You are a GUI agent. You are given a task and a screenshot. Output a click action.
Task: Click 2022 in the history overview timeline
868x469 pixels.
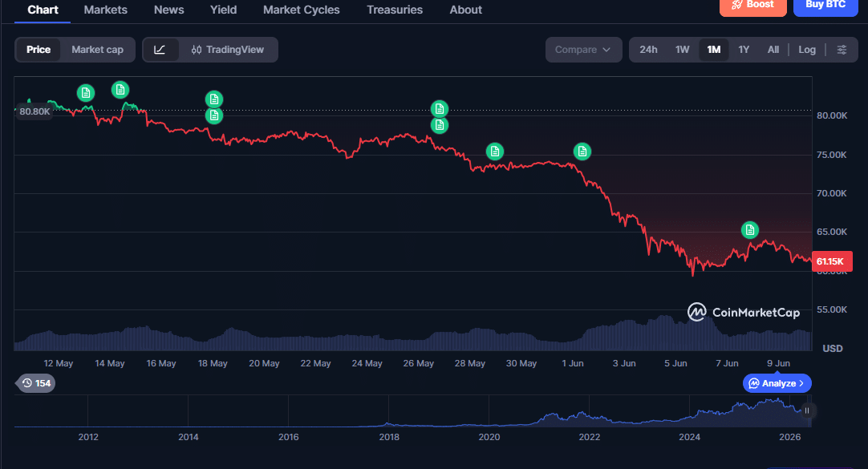(x=590, y=437)
